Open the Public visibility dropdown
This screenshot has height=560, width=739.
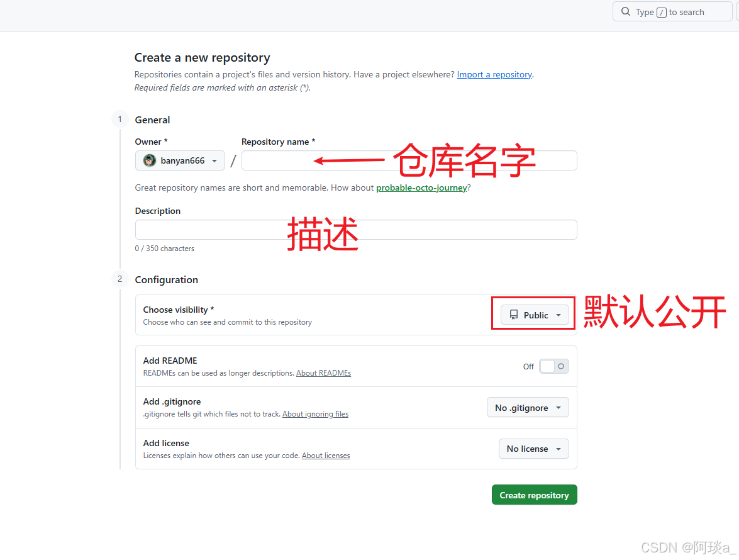[x=535, y=315]
